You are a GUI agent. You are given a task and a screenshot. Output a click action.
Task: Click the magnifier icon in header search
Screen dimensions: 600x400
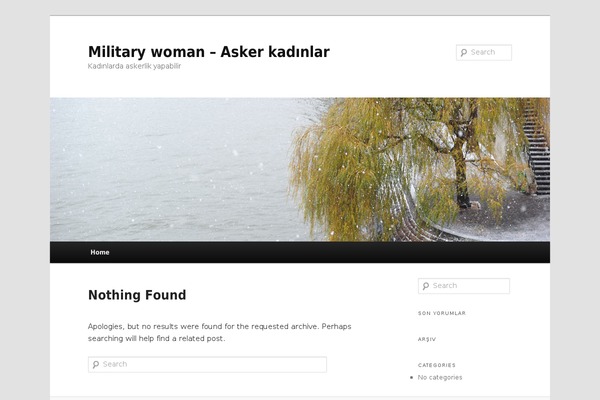pyautogui.click(x=464, y=52)
